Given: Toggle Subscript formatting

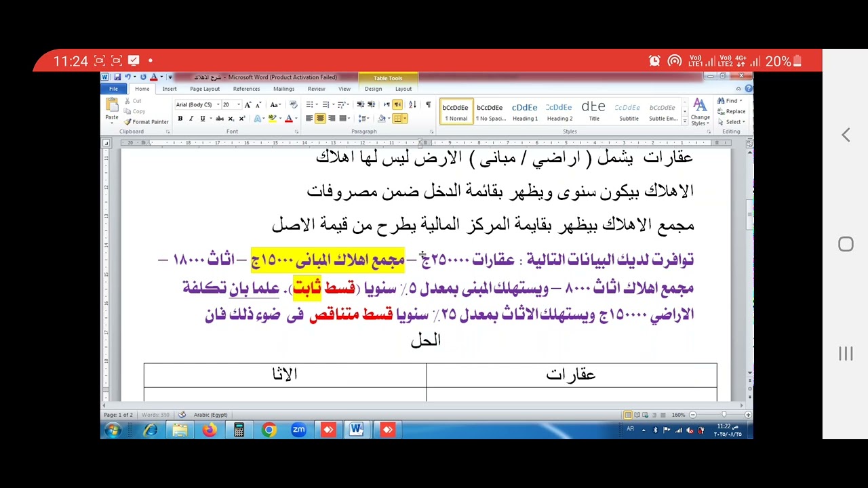Looking at the screenshot, I should 231,119.
